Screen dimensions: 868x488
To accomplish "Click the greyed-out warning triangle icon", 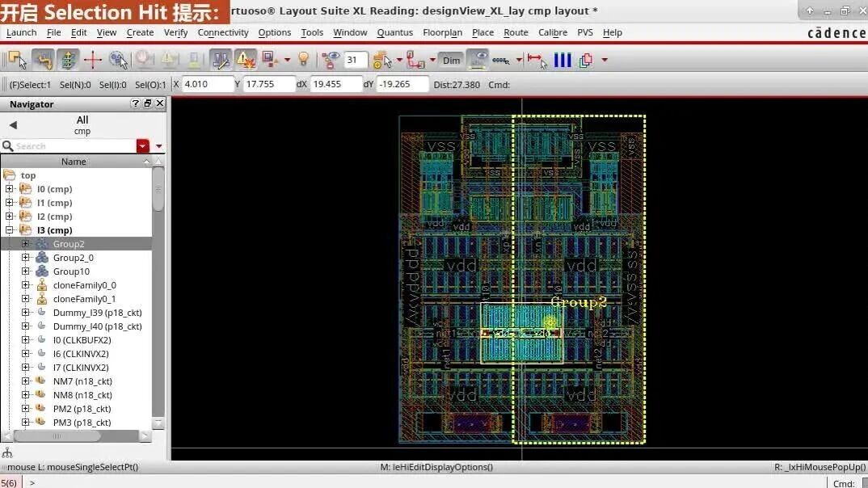I will (169, 59).
